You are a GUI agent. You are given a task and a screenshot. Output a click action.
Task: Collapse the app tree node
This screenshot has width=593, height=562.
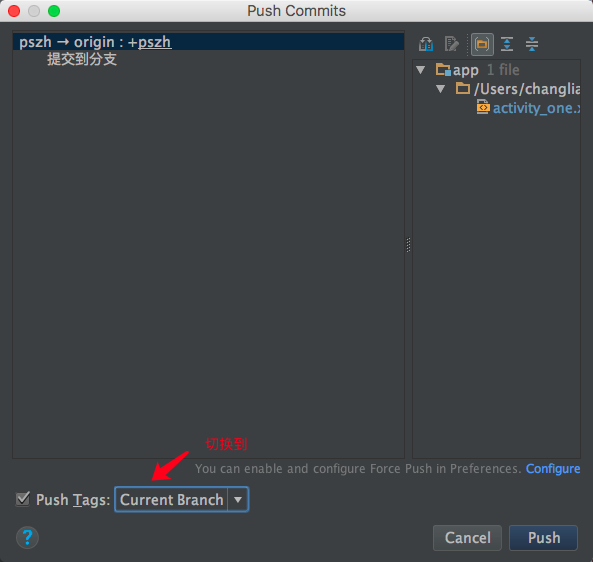point(421,70)
